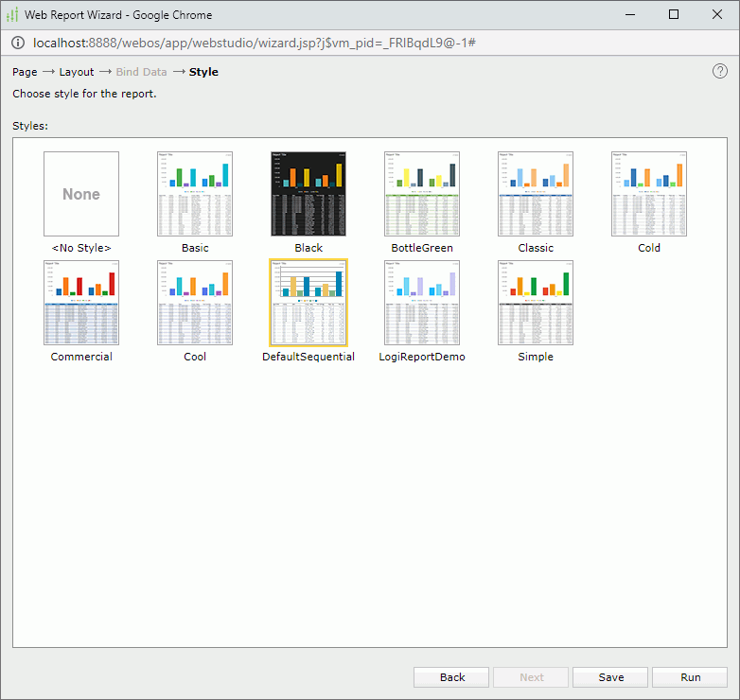Open the help question mark icon
This screenshot has width=740, height=700.
click(720, 72)
